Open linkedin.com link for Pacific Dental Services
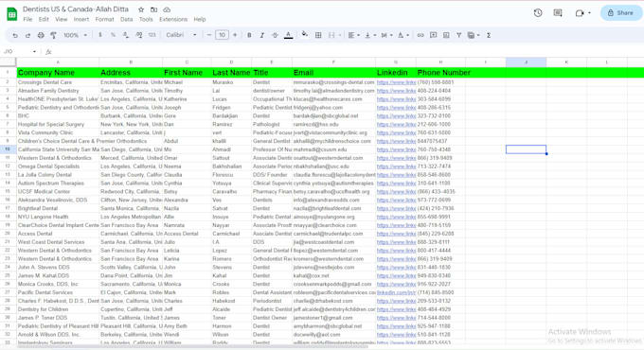 [x=396, y=292]
